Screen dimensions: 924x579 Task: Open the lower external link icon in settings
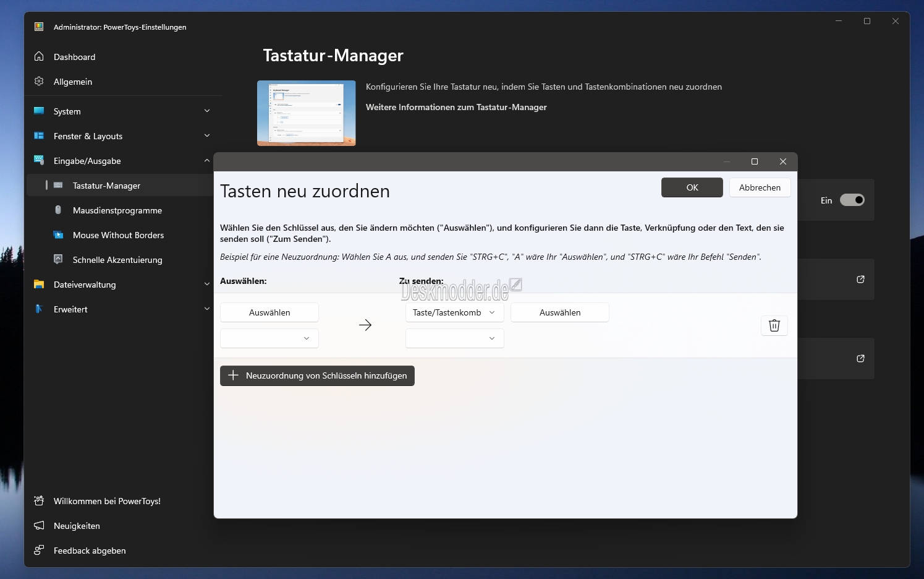tap(860, 359)
